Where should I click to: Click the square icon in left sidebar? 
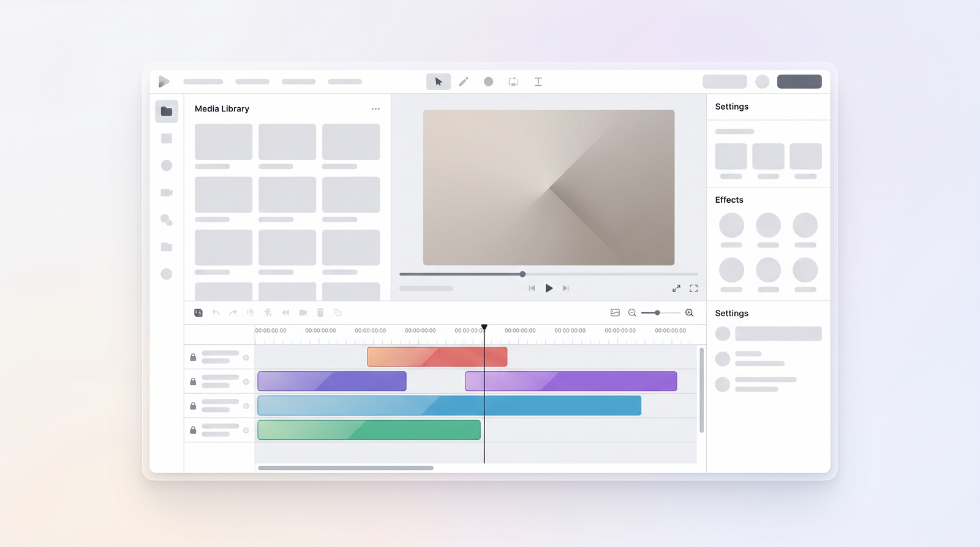point(167,138)
